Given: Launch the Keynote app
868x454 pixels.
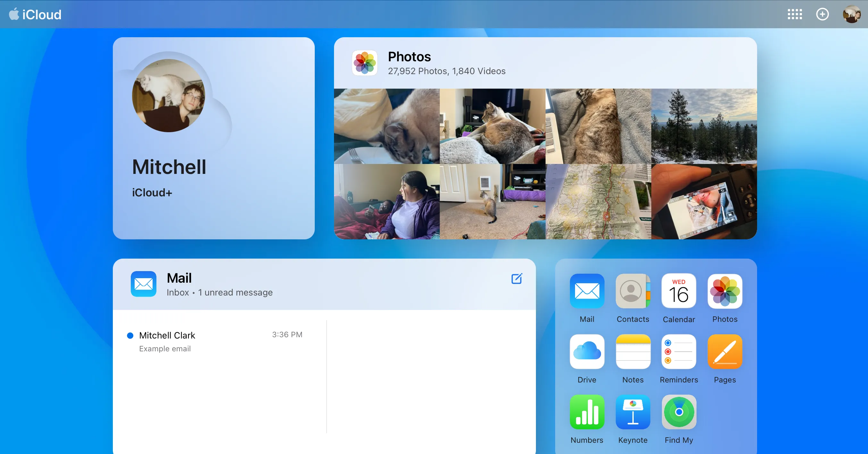Looking at the screenshot, I should point(633,412).
